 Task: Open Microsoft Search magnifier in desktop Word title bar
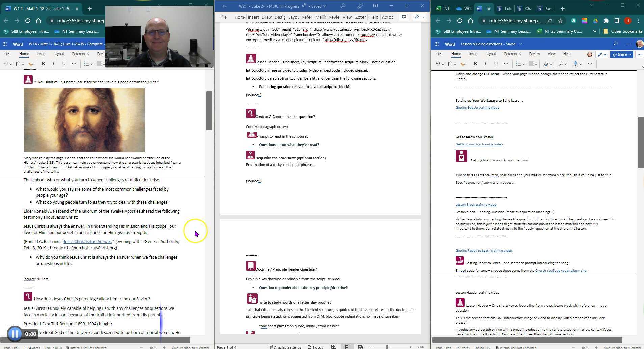click(x=343, y=6)
